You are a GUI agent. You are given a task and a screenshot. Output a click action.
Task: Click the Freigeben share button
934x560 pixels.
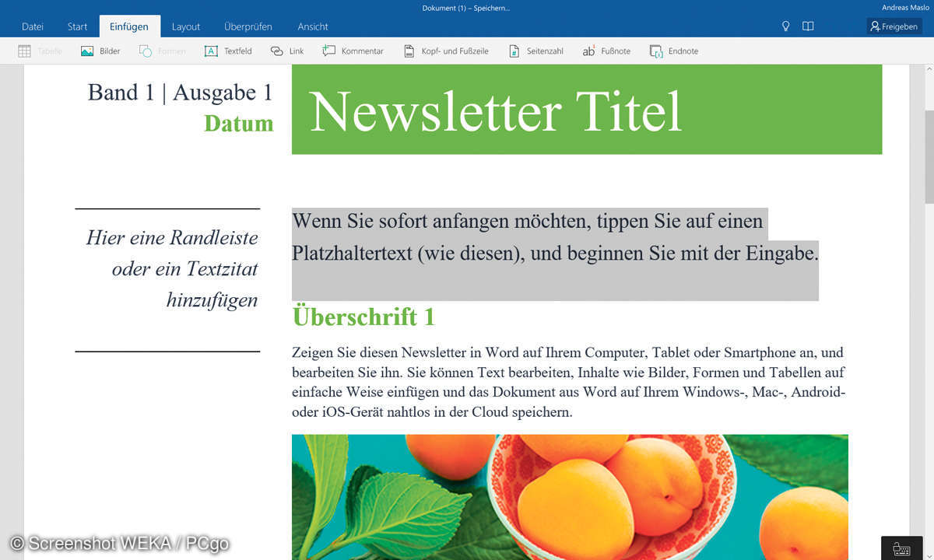point(894,26)
